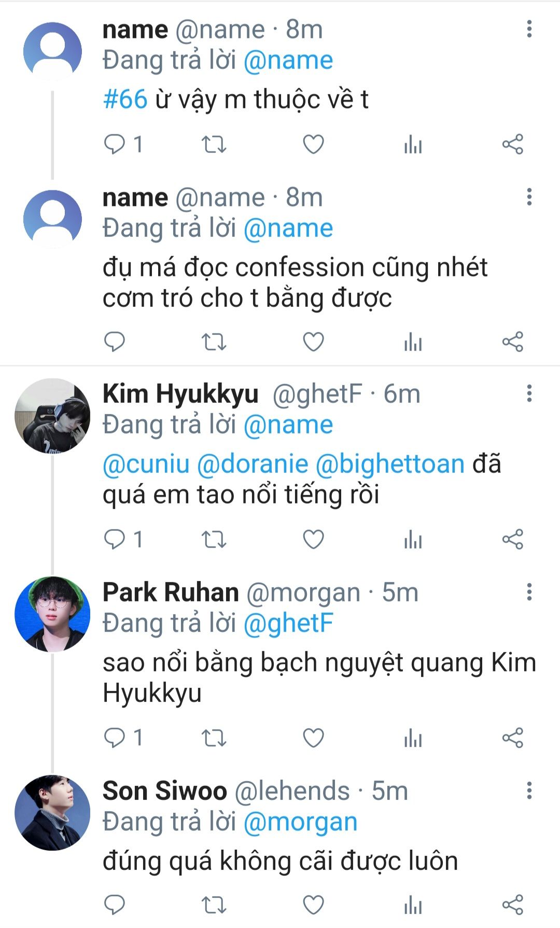560x928 pixels.
Task: View analytics of Son Siwoo's tweet
Action: pos(413,905)
